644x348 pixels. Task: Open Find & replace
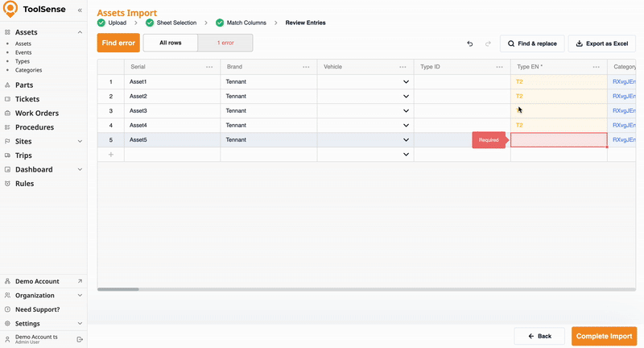[532, 43]
